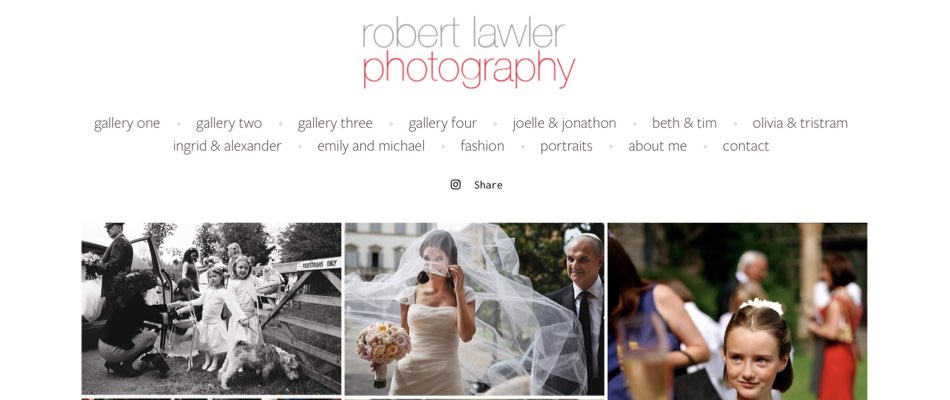The image size is (950, 400).
Task: Select emily and michael gallery
Action: (371, 146)
